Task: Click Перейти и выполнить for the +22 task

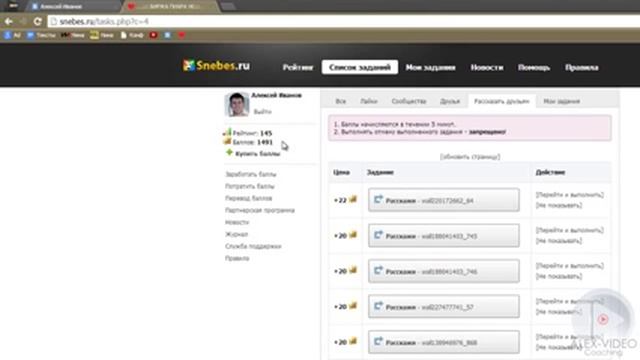Action: click(x=570, y=195)
